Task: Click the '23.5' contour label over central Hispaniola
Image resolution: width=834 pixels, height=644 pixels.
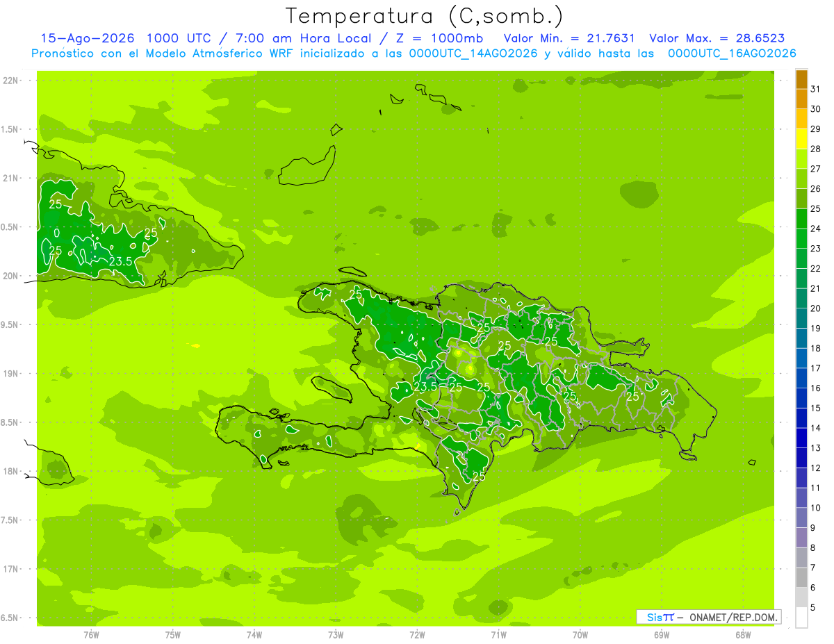Action: (425, 386)
